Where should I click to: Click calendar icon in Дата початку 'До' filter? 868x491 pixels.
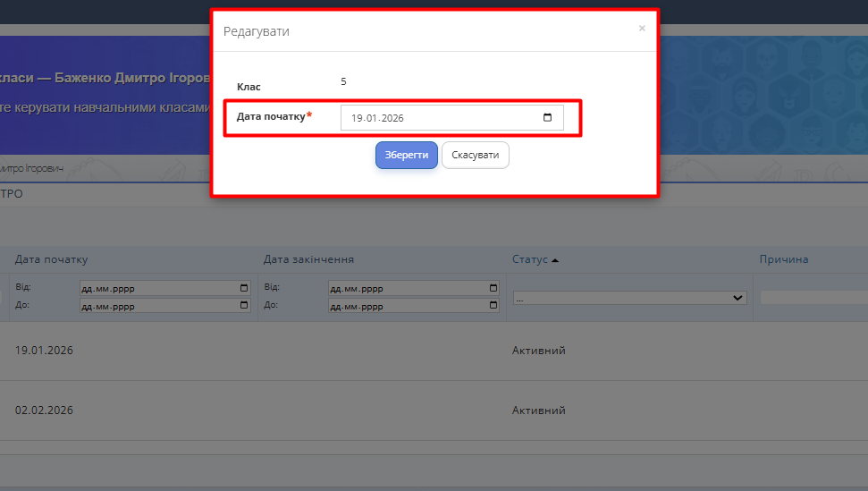pos(244,306)
